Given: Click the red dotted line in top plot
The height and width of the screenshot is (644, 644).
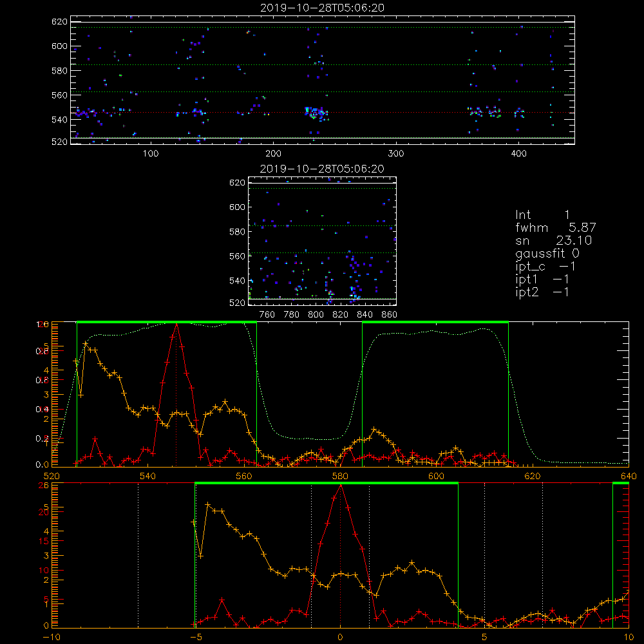Looking at the screenshot, I should [323, 112].
